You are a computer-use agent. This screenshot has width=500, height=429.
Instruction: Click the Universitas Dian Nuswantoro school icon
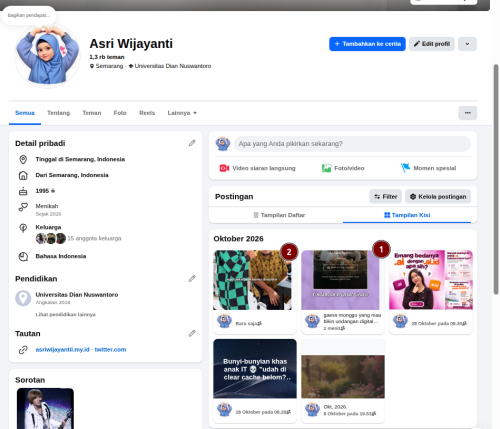coord(23,298)
